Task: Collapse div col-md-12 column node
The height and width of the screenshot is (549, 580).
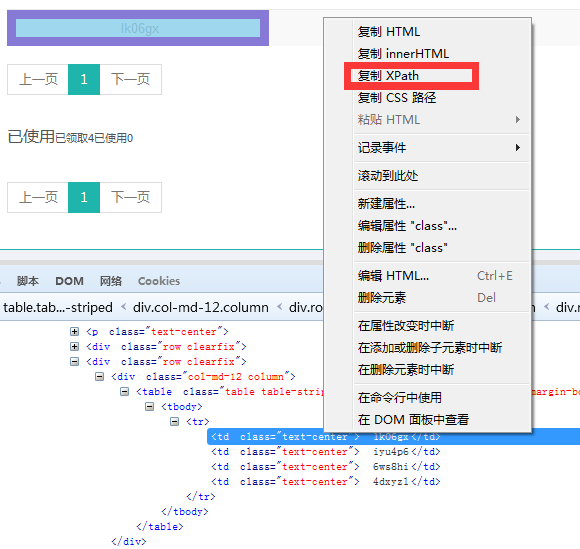Action: click(x=100, y=377)
